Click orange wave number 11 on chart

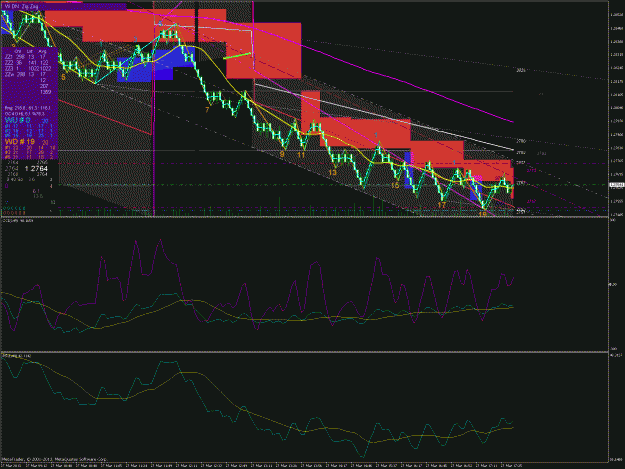(x=301, y=155)
